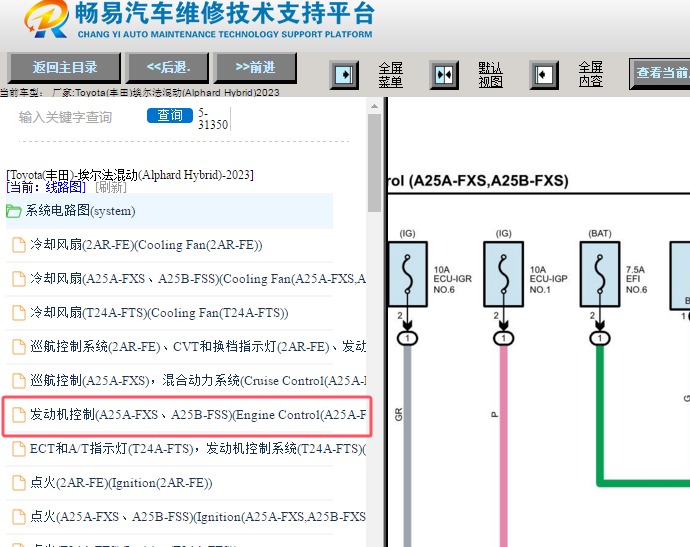
Task: Click the full-screen menu arrow icon
Action: (x=344, y=75)
